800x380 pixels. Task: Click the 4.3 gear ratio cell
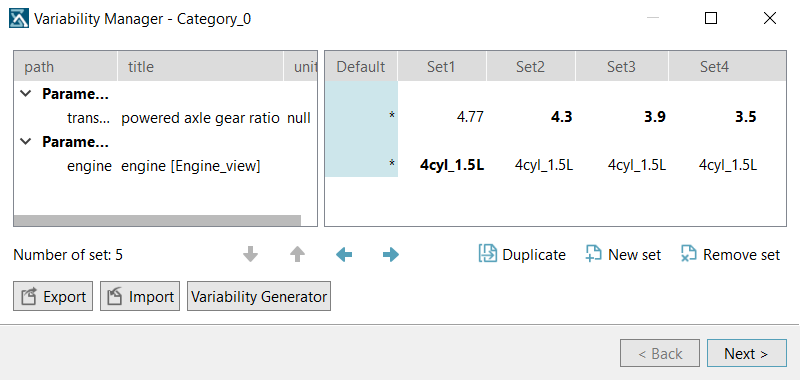pyautogui.click(x=561, y=117)
